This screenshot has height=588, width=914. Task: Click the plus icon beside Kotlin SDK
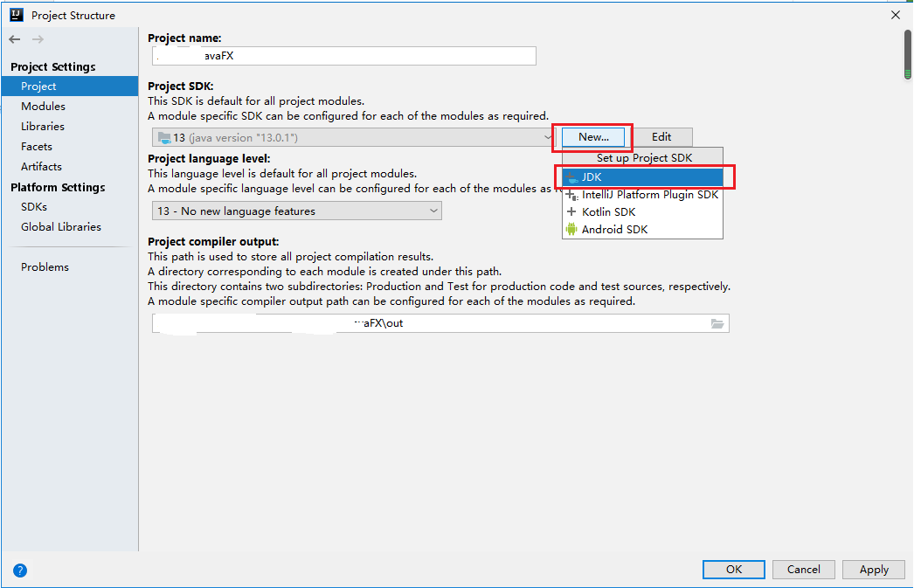(571, 211)
